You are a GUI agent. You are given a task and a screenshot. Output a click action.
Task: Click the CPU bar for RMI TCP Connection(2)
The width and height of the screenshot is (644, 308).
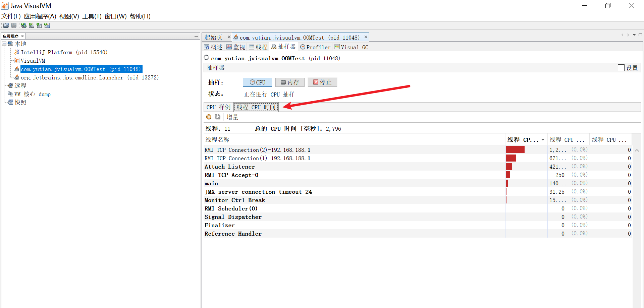[515, 150]
